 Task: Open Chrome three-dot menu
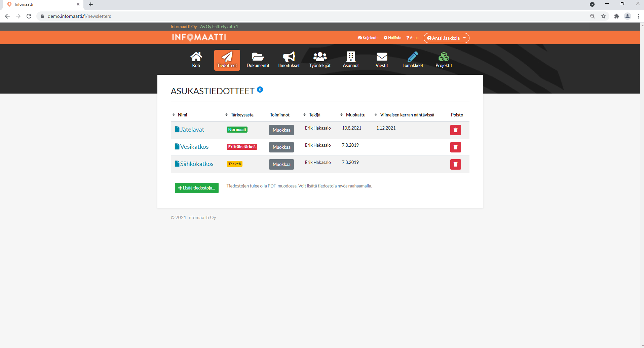point(638,16)
